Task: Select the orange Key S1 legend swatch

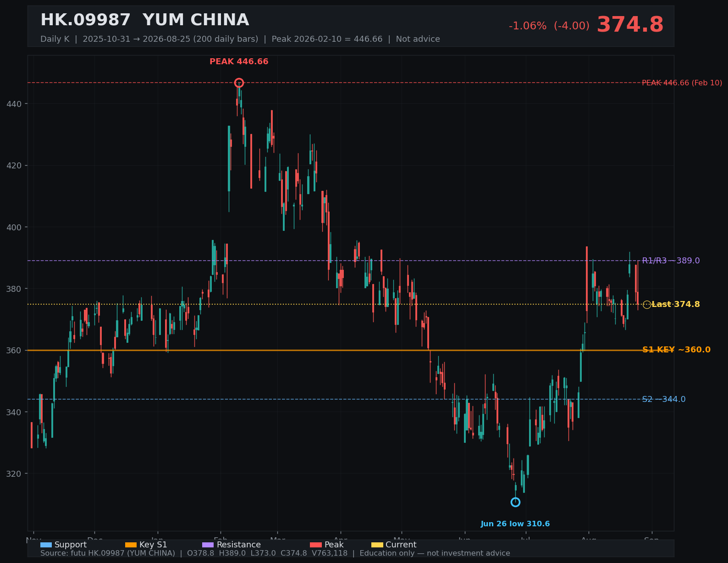Action: [131, 545]
